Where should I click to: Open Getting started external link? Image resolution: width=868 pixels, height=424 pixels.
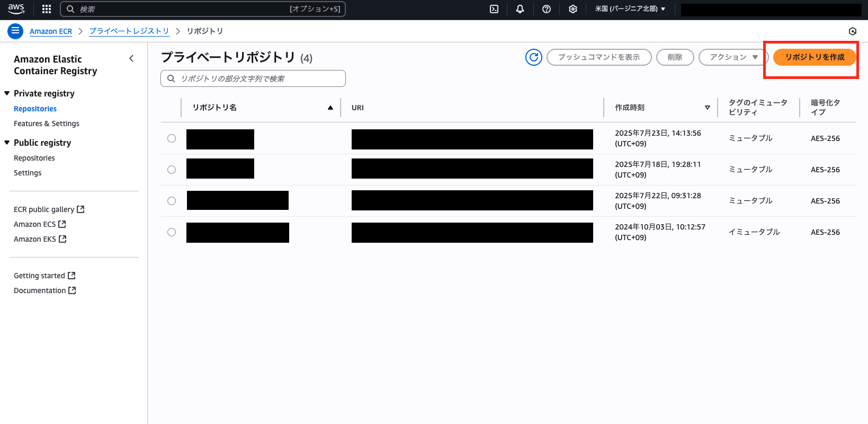[x=44, y=276]
